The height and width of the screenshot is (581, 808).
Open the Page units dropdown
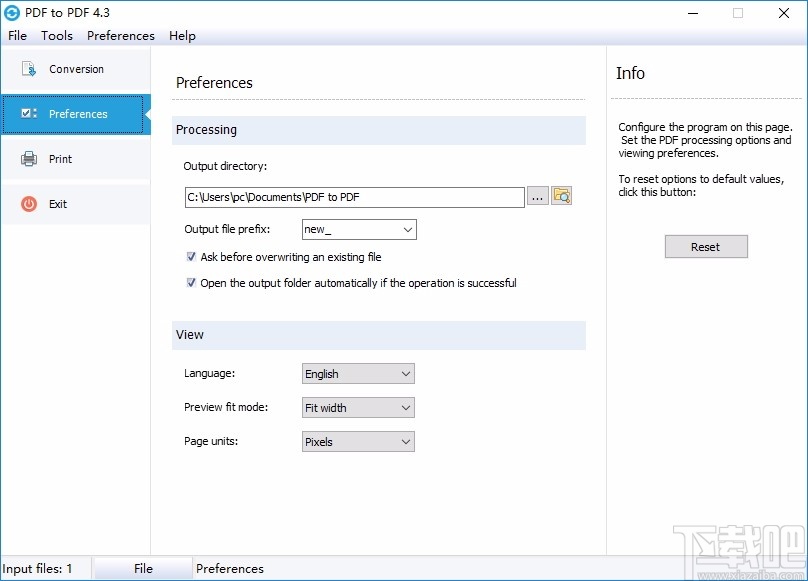[358, 442]
